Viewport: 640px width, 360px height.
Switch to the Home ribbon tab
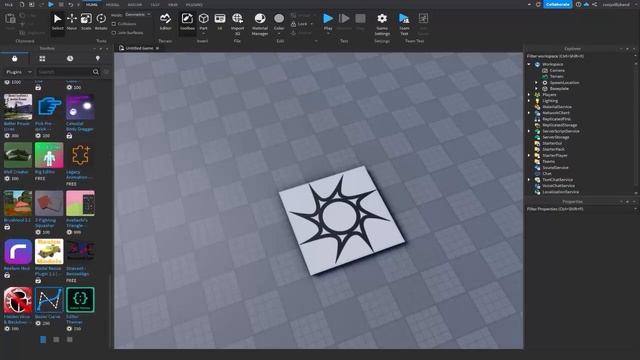click(x=91, y=4)
